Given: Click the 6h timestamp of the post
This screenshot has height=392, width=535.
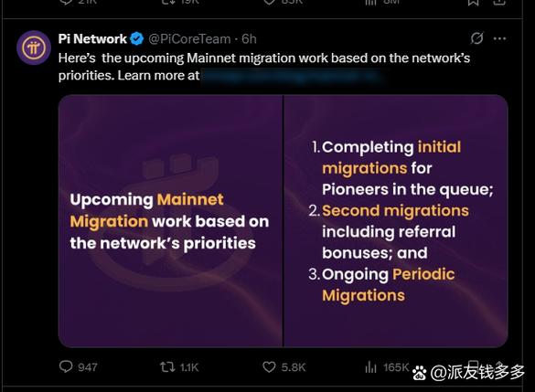Looking at the screenshot, I should [x=249, y=39].
